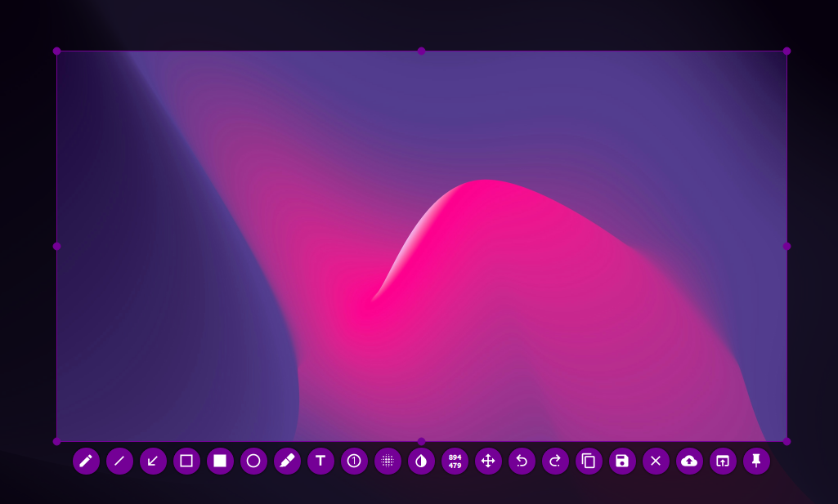This screenshot has height=504, width=838.
Task: Copy selection to clipboard
Action: [589, 461]
